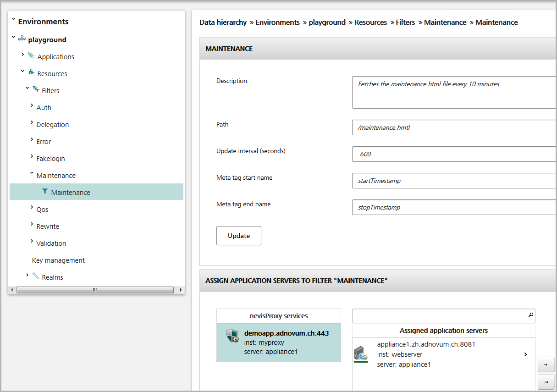Viewport: 557px width, 392px height.
Task: Expand the Error filter group
Action: click(x=32, y=139)
